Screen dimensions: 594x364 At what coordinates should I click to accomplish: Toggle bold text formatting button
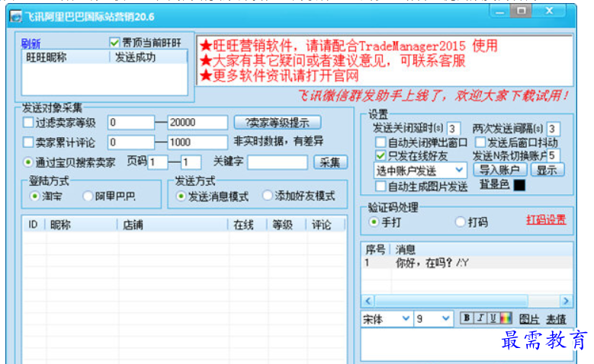click(x=467, y=318)
